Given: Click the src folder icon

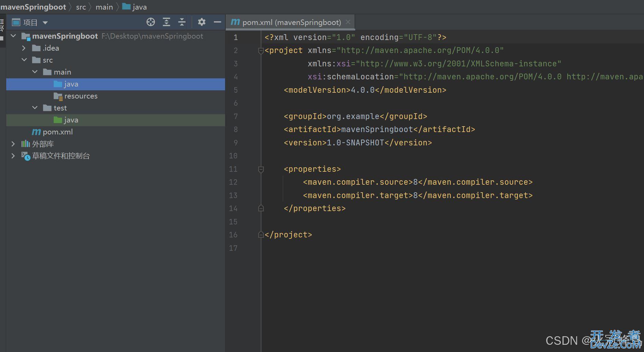Looking at the screenshot, I should coord(36,60).
